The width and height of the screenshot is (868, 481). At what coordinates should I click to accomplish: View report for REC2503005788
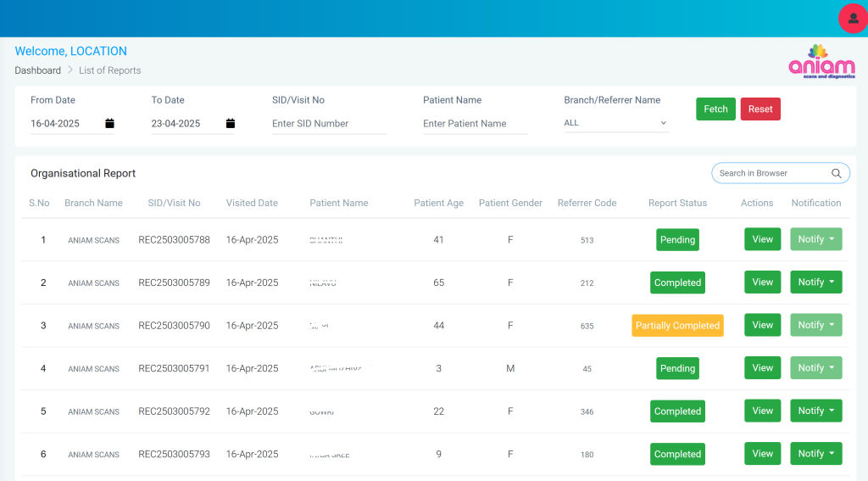(x=762, y=239)
